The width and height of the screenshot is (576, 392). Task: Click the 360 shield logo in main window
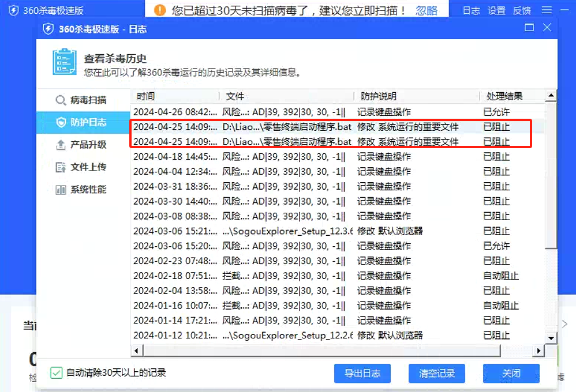pyautogui.click(x=14, y=10)
